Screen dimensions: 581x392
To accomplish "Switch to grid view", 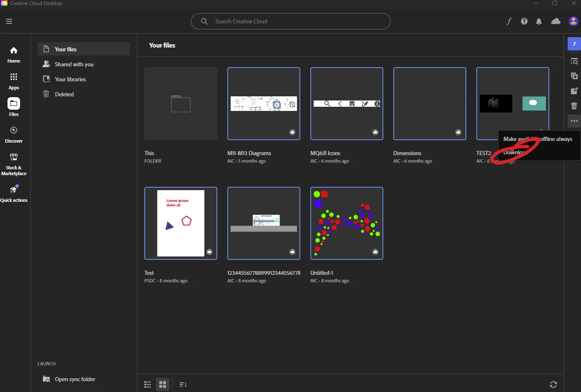I will 163,384.
